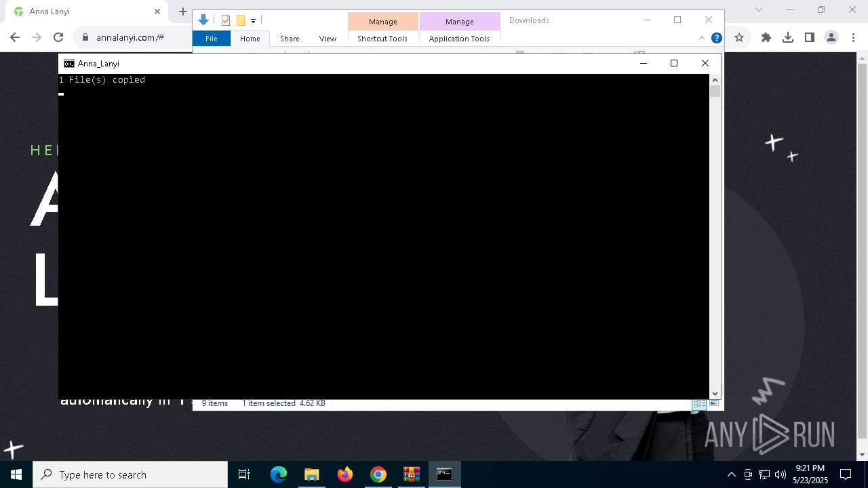This screenshot has width=868, height=488.
Task: Switch to the View ribbon tab
Action: click(328, 39)
